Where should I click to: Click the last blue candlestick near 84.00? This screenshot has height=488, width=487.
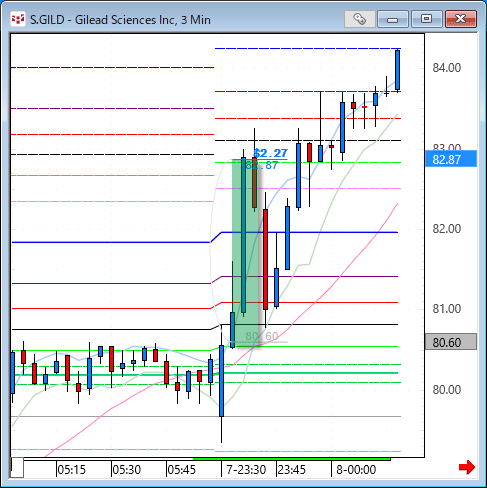(x=397, y=70)
